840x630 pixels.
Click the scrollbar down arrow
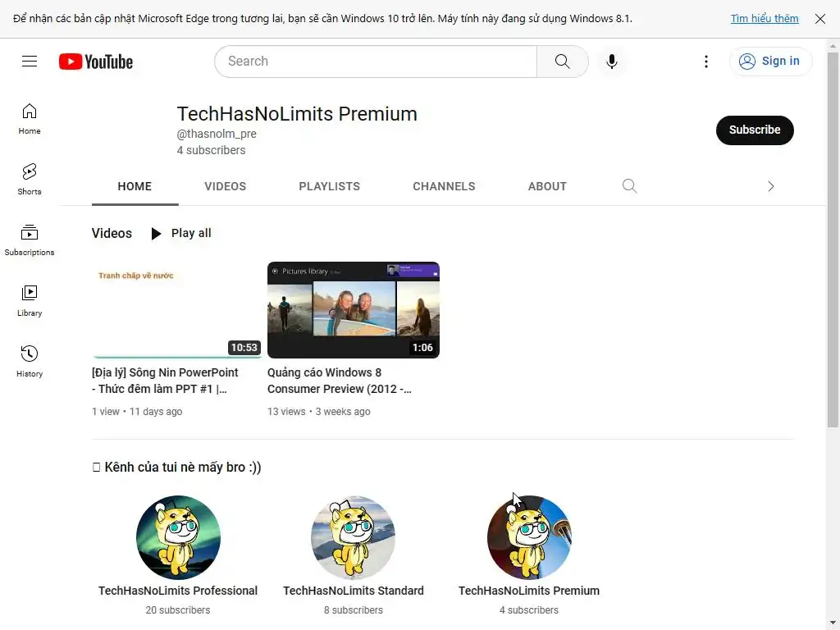pyautogui.click(x=833, y=623)
